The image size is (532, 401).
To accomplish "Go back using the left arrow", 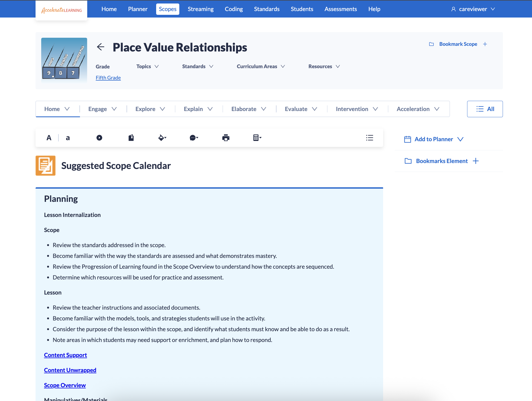I will point(101,47).
